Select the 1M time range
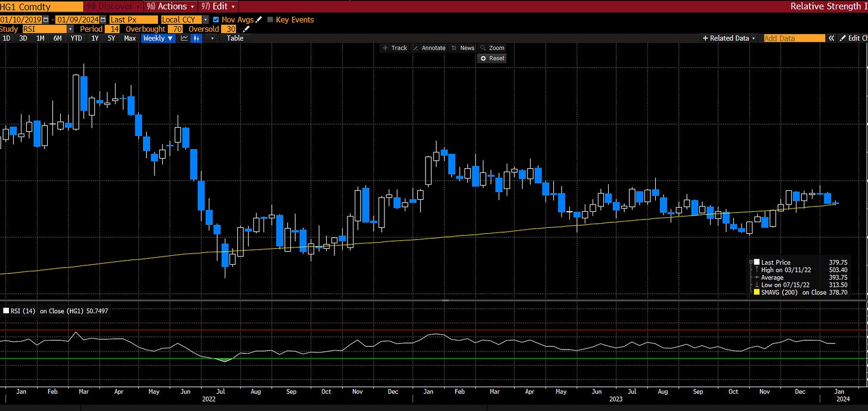Screen dimensions: 868x411 click(x=41, y=38)
